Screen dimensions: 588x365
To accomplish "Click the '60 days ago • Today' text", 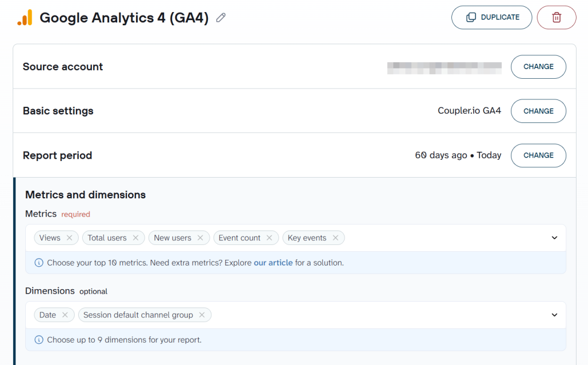I will click(458, 155).
